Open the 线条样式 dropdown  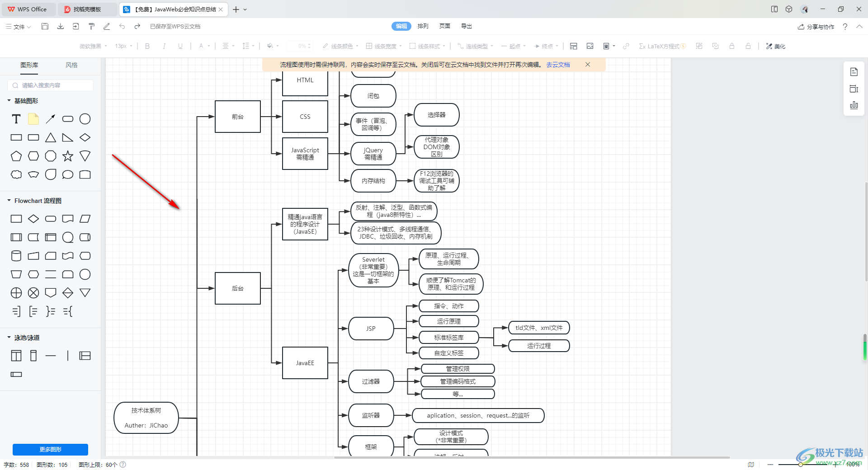point(427,46)
